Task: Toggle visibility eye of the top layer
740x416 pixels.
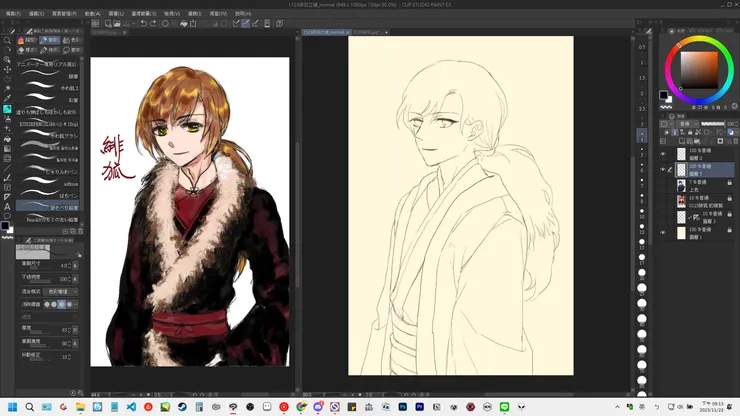Action: [663, 155]
